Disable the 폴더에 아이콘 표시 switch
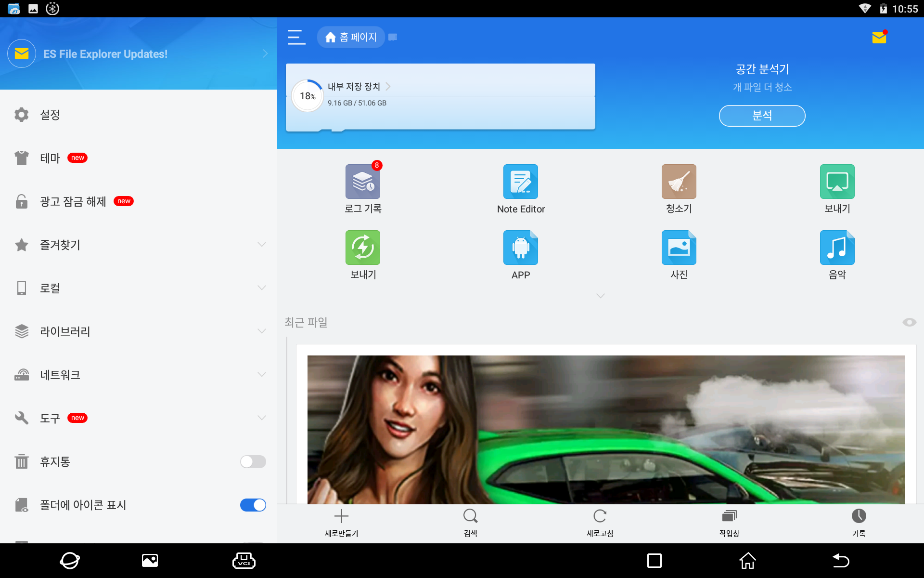The height and width of the screenshot is (578, 924). [x=253, y=505]
